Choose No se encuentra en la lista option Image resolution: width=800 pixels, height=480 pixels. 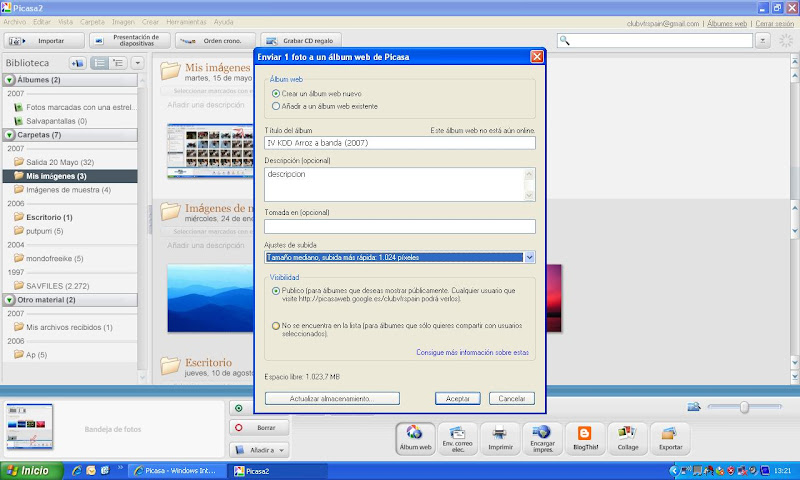pos(276,325)
